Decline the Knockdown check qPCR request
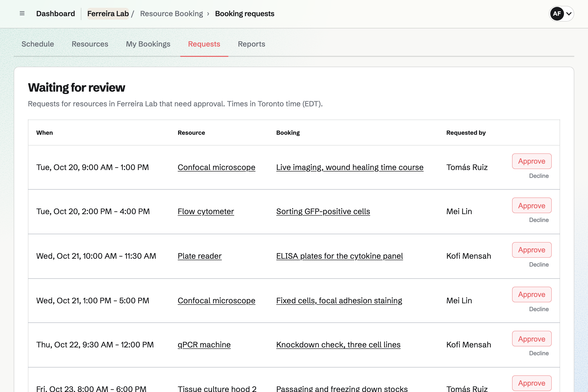Image resolution: width=588 pixels, height=392 pixels. (x=539, y=353)
